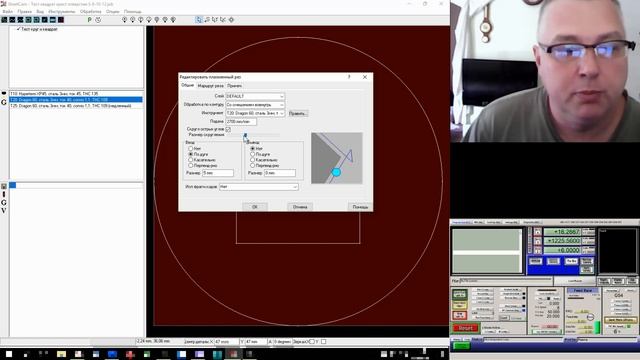The height and width of the screenshot is (360, 640).
Task: Click rightmost magnifier-style zoom icon in toolbar
Action: coord(173,20)
